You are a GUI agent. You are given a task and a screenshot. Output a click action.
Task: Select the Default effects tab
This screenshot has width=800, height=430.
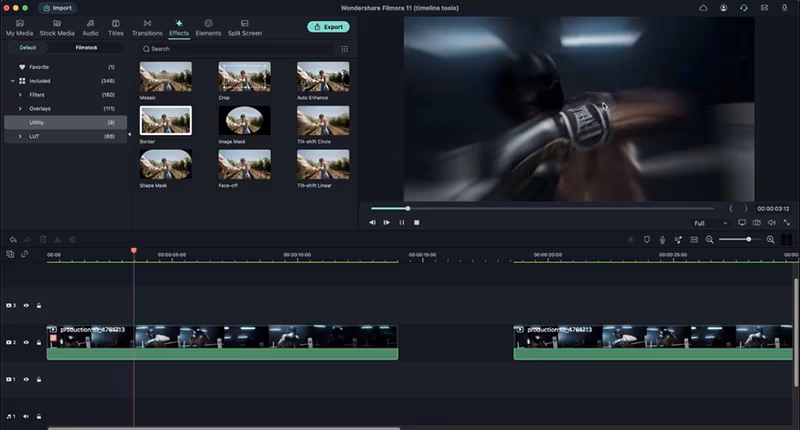tap(28, 47)
